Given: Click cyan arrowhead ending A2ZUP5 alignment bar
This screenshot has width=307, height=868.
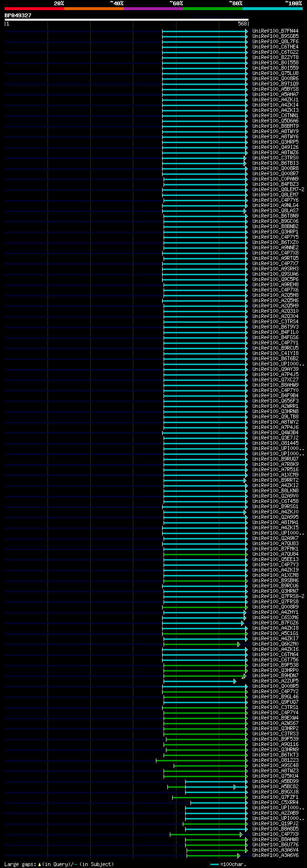Looking at the screenshot, I should pos(235,681).
